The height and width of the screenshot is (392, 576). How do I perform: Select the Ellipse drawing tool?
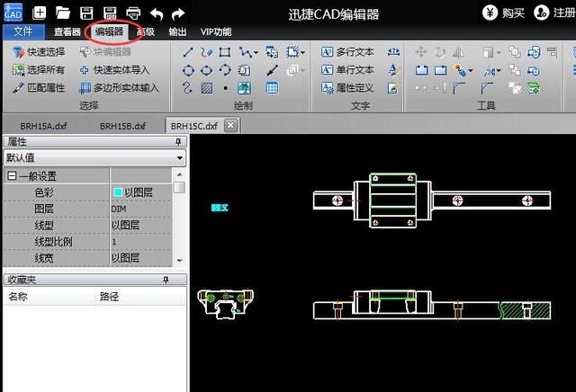(x=206, y=70)
